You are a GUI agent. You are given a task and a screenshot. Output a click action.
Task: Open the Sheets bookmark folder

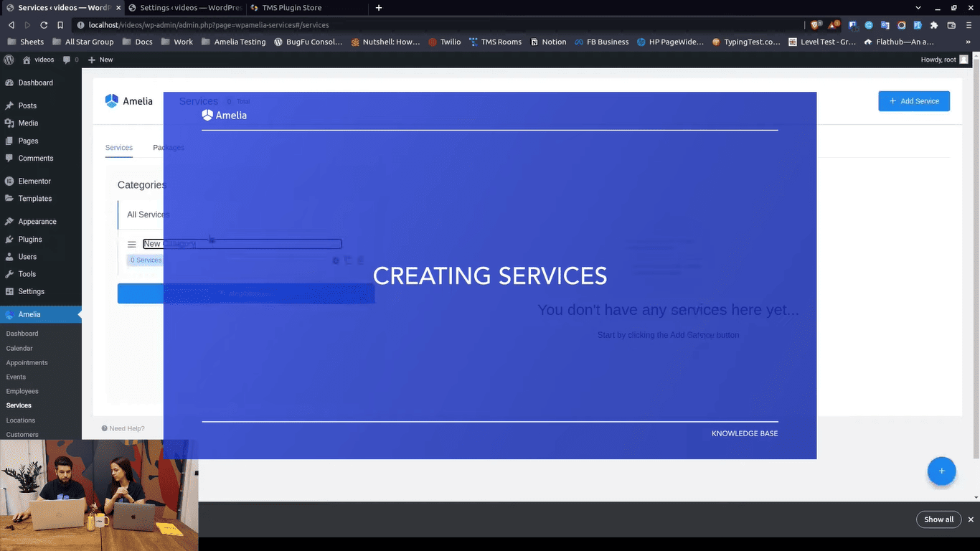tap(25, 42)
